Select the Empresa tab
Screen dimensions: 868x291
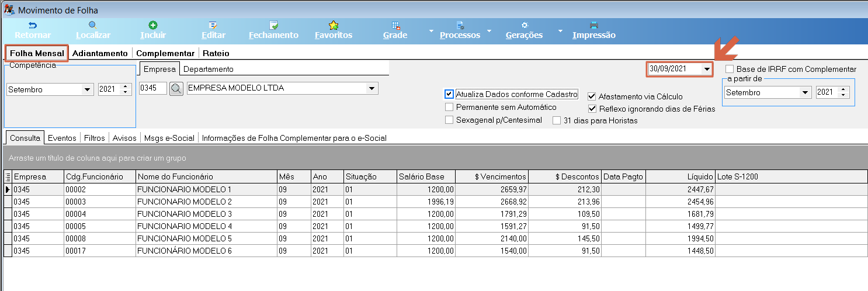point(160,69)
